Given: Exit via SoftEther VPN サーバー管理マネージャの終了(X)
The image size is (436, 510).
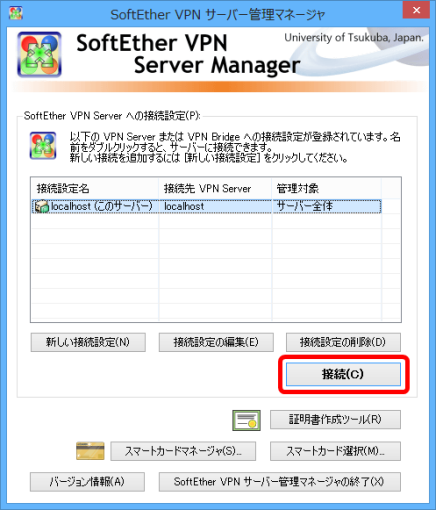Looking at the screenshot, I should (x=280, y=482).
